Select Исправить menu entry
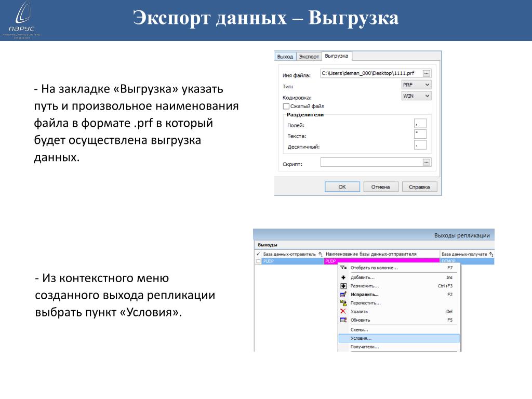This screenshot has width=532, height=399. click(399, 295)
